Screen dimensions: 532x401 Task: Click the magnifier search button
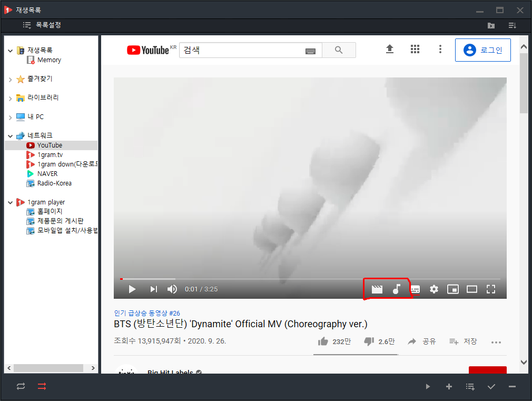coord(339,50)
